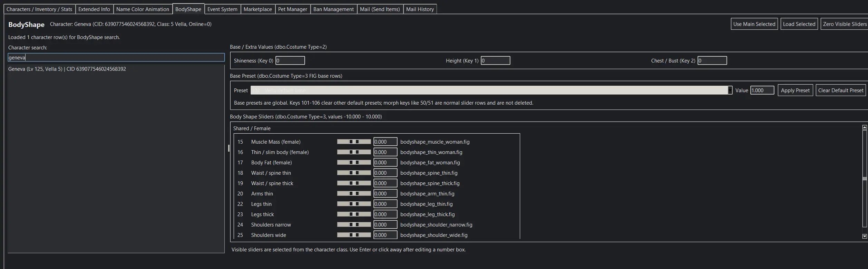Click the Thin / slim body slider
Image resolution: width=868 pixels, height=269 pixels.
[x=354, y=152]
